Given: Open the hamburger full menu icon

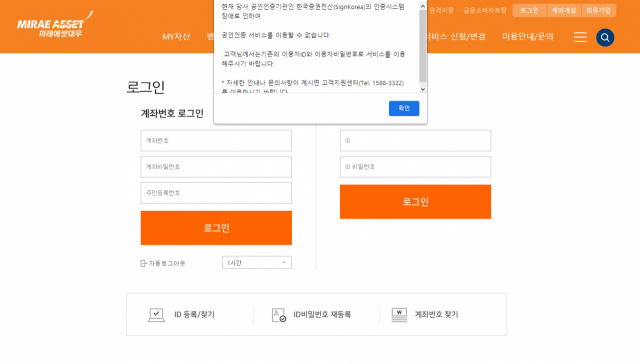Looking at the screenshot, I should click(x=580, y=37).
